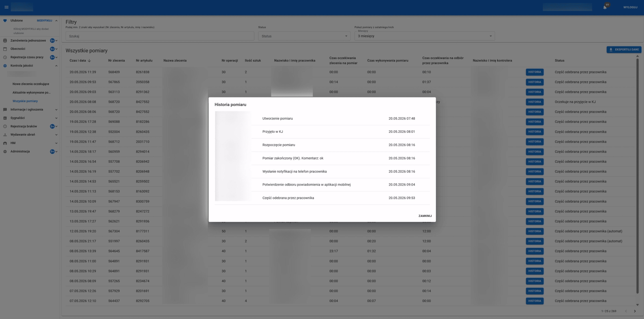This screenshot has height=319, width=644.
Task: Open the Rejestracja braków menu
Action: click(x=24, y=126)
